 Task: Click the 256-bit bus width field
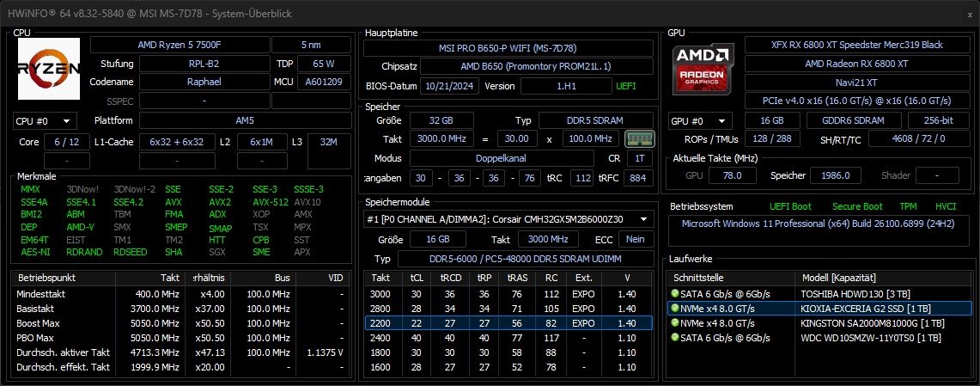pyautogui.click(x=940, y=120)
